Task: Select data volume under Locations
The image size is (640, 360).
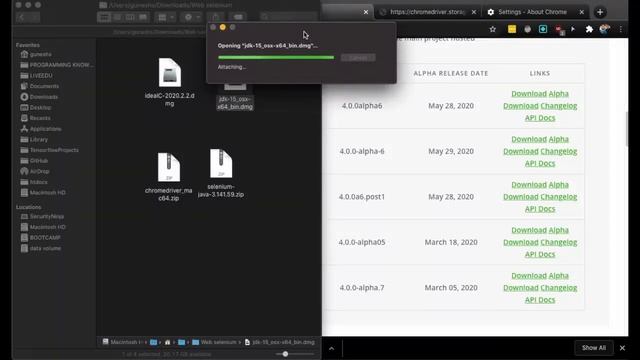Action: [41, 248]
